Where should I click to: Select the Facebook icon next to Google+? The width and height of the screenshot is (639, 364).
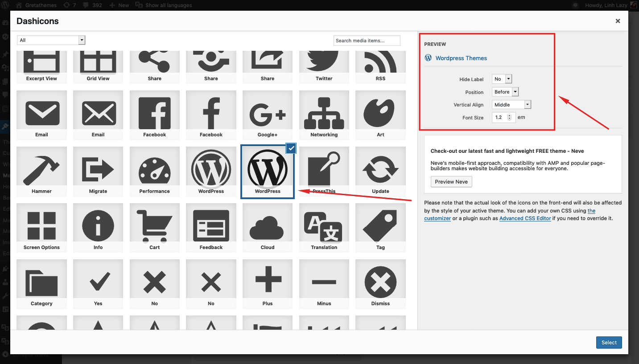211,115
